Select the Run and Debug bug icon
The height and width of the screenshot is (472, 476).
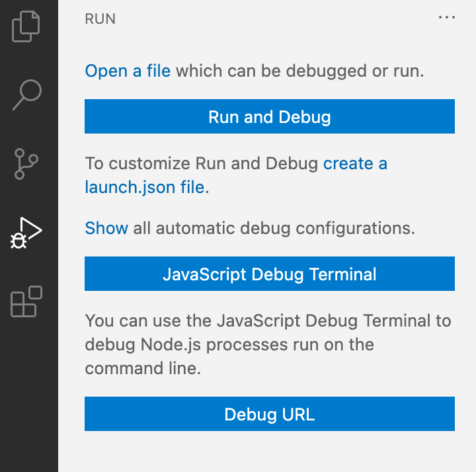point(26,233)
